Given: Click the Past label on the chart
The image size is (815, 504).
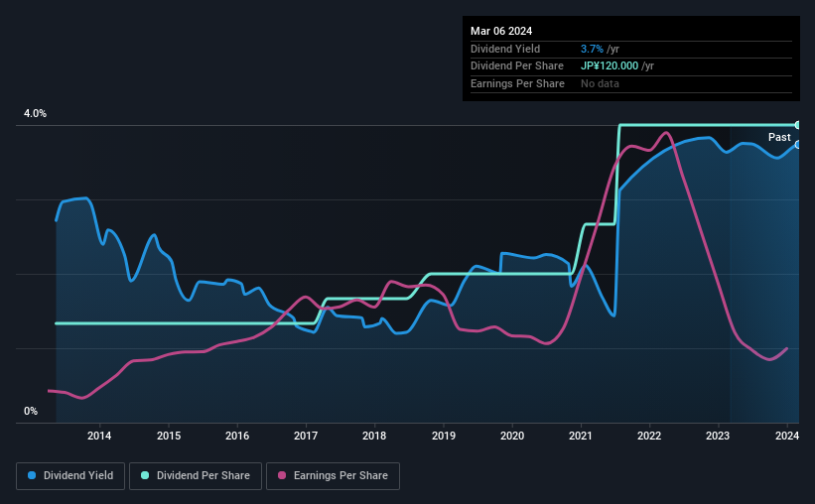Looking at the screenshot, I should tap(779, 137).
